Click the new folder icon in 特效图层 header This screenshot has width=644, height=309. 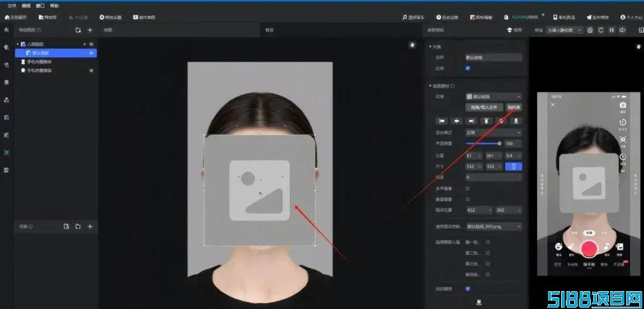[78, 30]
